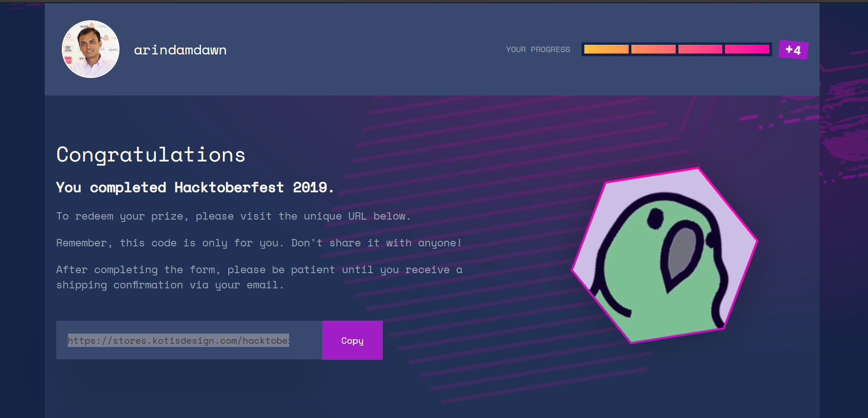Click the arindamdawn username

[x=180, y=50]
